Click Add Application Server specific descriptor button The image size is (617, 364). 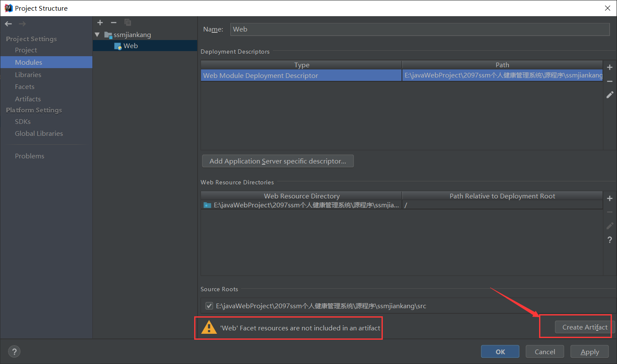coord(278,161)
